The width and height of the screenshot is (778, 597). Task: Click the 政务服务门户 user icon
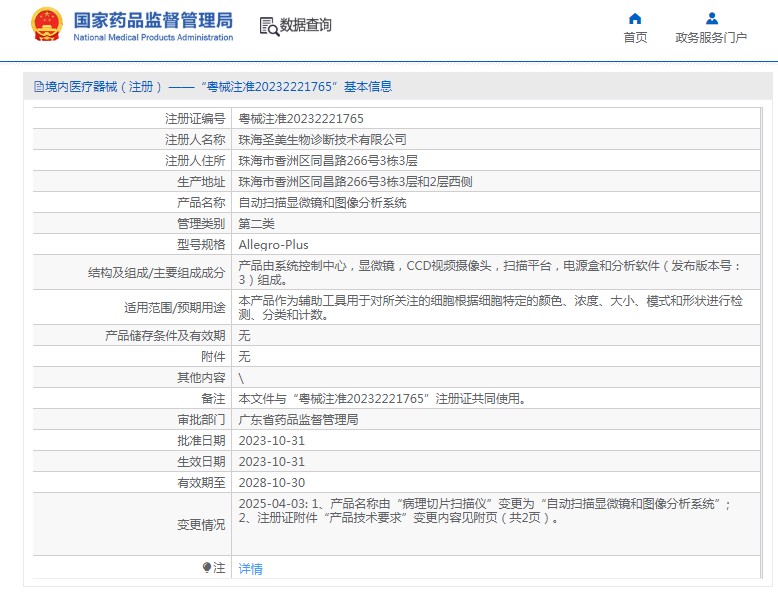712,19
